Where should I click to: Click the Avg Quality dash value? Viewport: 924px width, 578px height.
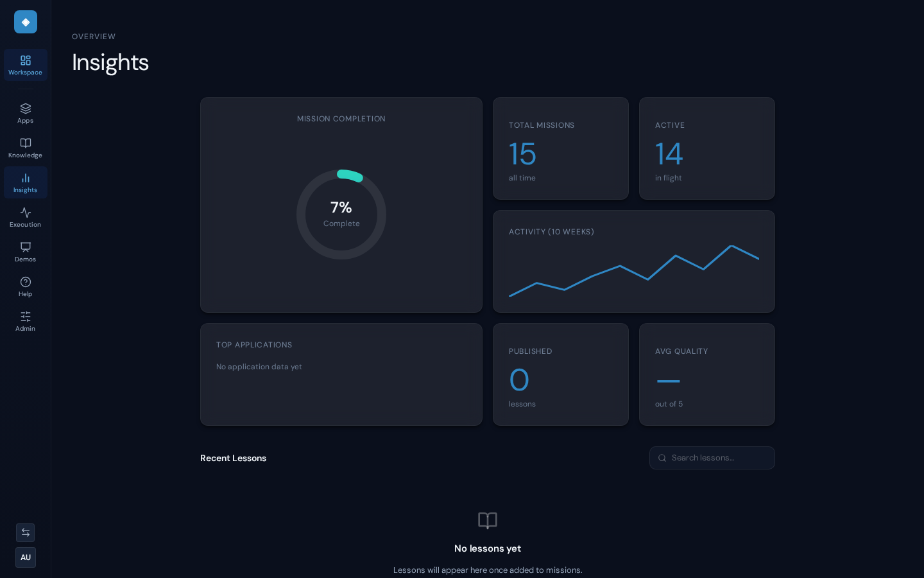point(668,381)
